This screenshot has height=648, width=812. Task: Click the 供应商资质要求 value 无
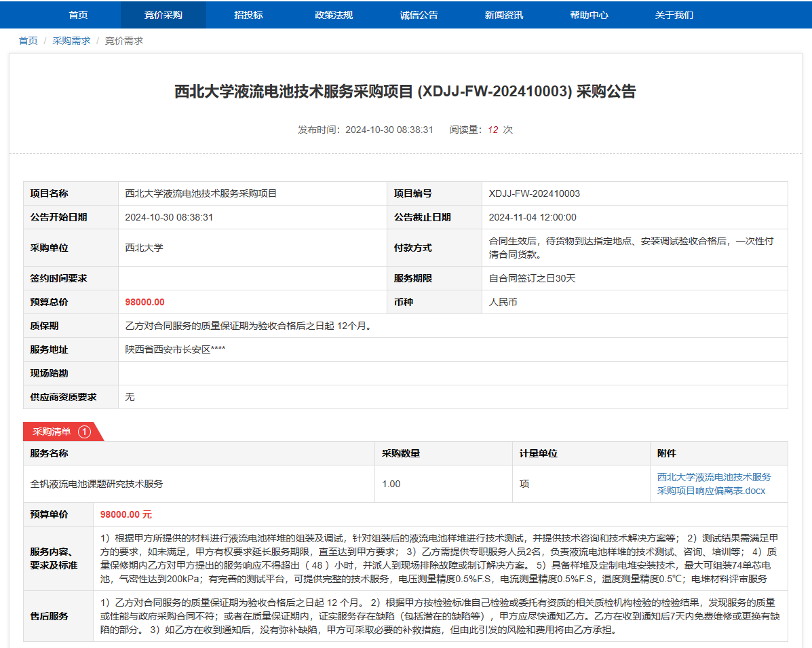pos(130,397)
